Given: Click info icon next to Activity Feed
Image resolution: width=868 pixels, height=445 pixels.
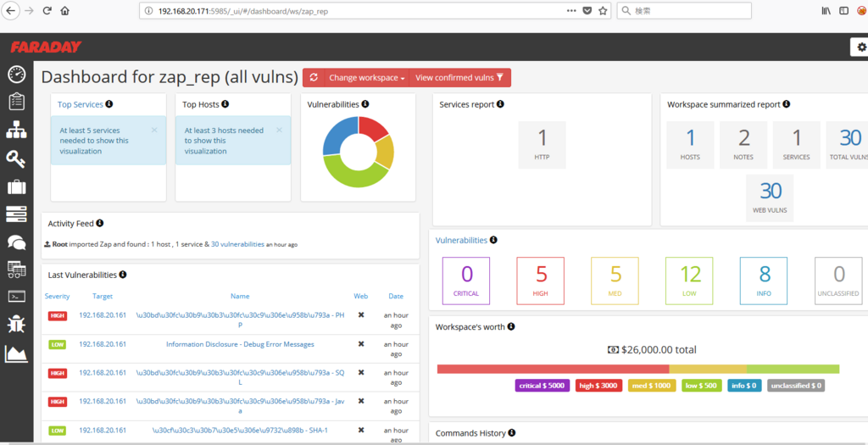Looking at the screenshot, I should (x=100, y=223).
